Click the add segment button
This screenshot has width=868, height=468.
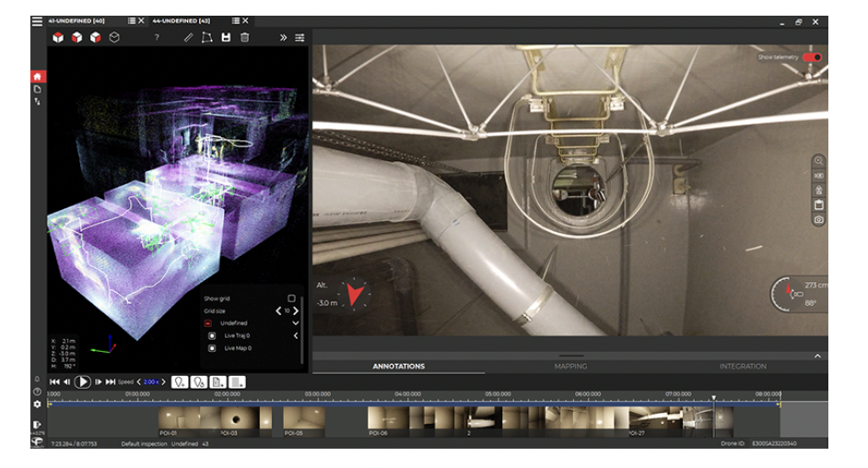pos(238,381)
